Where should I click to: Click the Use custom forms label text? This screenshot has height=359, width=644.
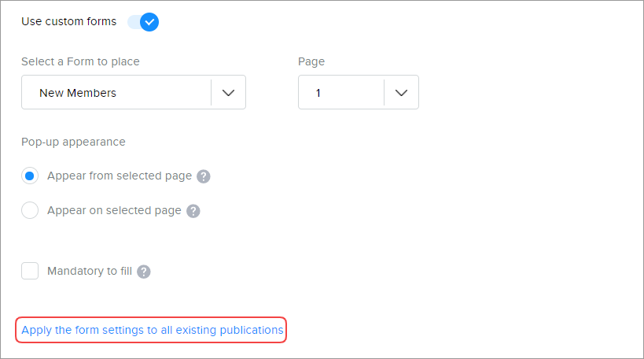pos(69,21)
